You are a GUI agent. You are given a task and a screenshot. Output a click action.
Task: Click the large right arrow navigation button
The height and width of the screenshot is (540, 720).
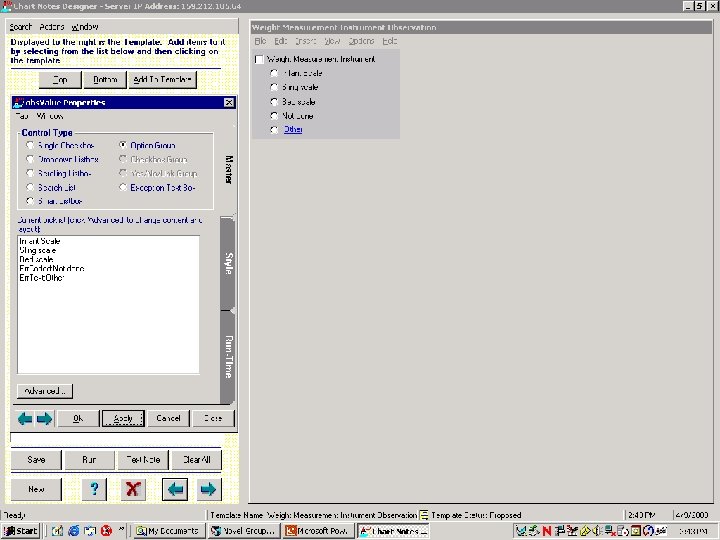208,489
